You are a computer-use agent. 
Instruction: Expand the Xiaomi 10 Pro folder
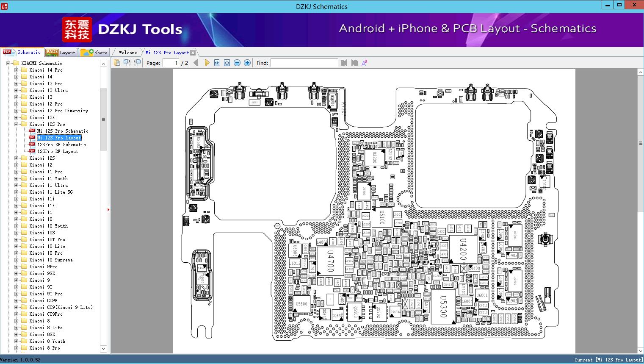(16, 253)
